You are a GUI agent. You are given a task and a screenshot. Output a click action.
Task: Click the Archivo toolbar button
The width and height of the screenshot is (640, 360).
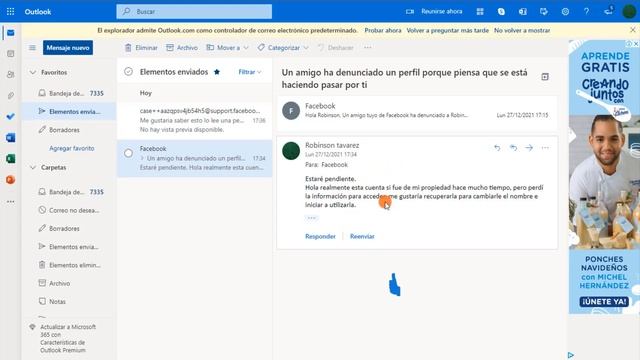(182, 48)
